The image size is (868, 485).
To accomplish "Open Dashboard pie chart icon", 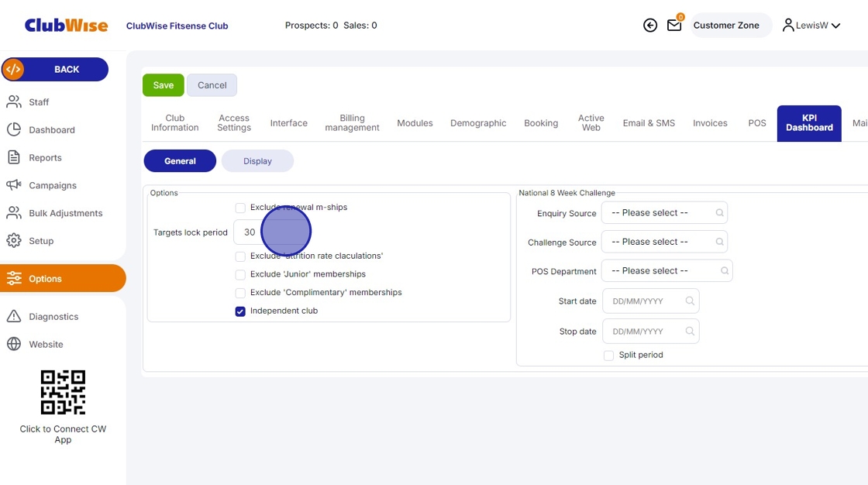I will pos(14,130).
